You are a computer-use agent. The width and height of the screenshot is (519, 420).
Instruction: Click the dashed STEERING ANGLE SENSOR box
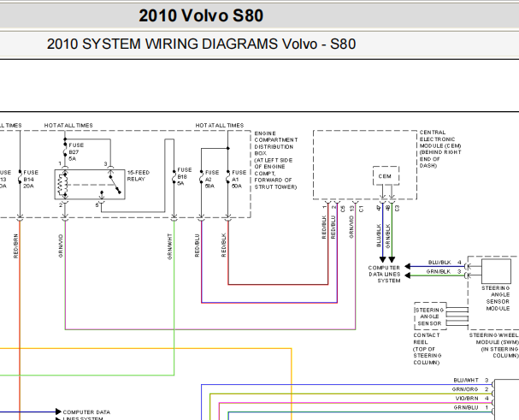tap(430, 316)
